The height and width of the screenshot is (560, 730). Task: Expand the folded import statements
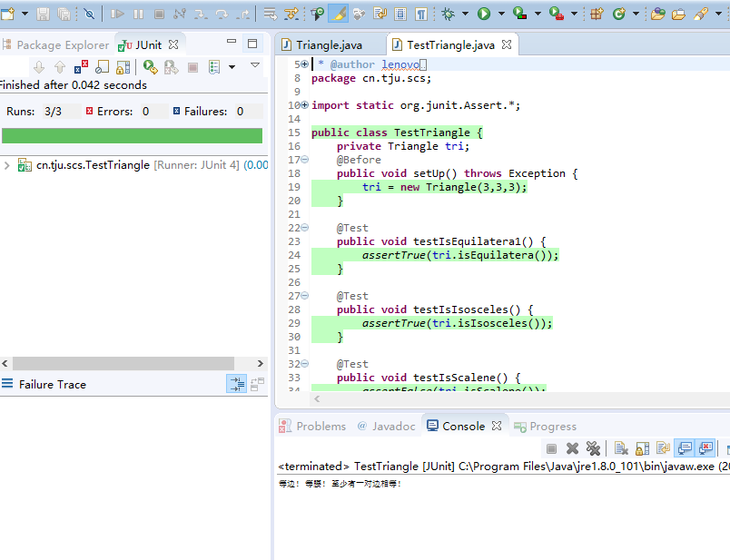click(304, 105)
